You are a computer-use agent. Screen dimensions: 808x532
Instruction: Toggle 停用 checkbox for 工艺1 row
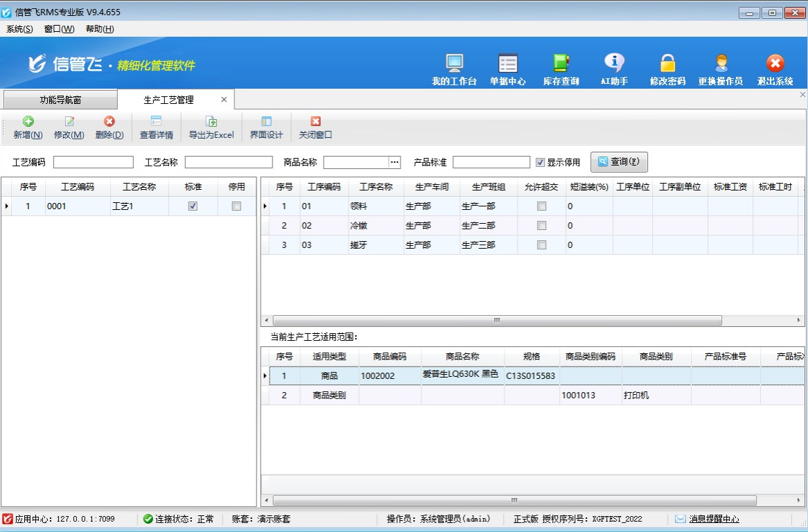tap(236, 206)
